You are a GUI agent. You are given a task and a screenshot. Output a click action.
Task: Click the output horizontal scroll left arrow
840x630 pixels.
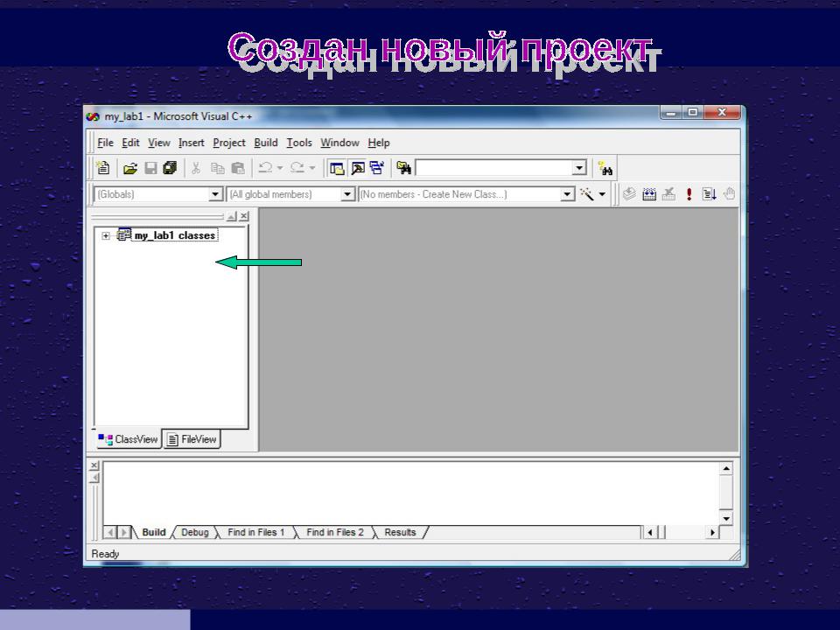point(650,532)
